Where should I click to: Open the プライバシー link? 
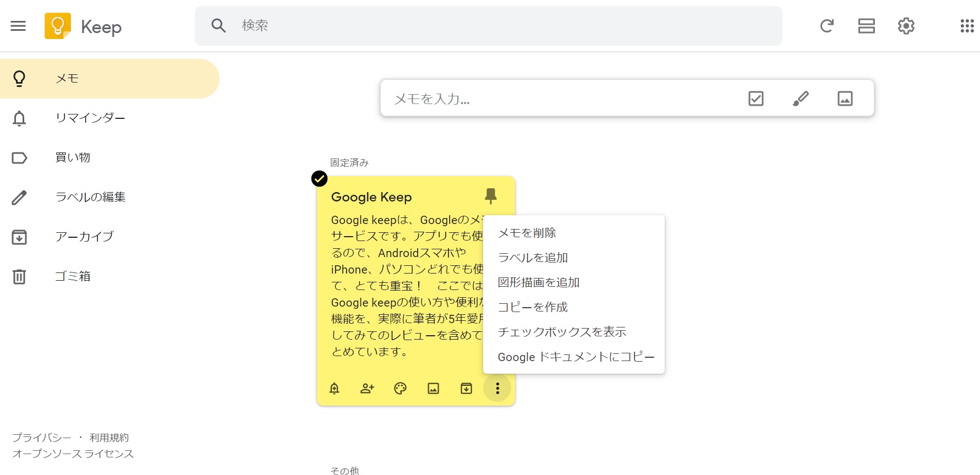coord(42,438)
